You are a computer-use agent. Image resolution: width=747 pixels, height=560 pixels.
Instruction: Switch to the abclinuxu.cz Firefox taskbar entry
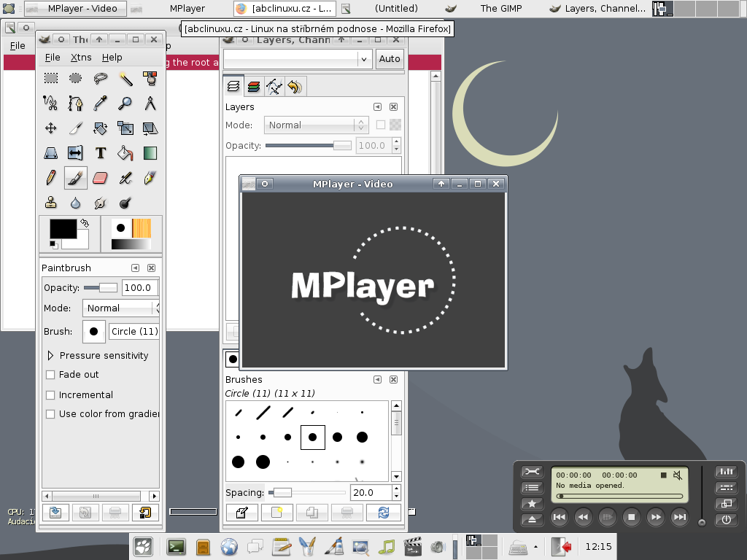(x=285, y=8)
